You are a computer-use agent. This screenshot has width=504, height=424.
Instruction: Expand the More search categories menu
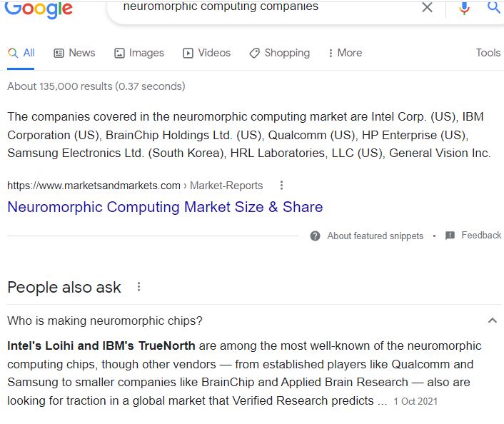pos(346,53)
